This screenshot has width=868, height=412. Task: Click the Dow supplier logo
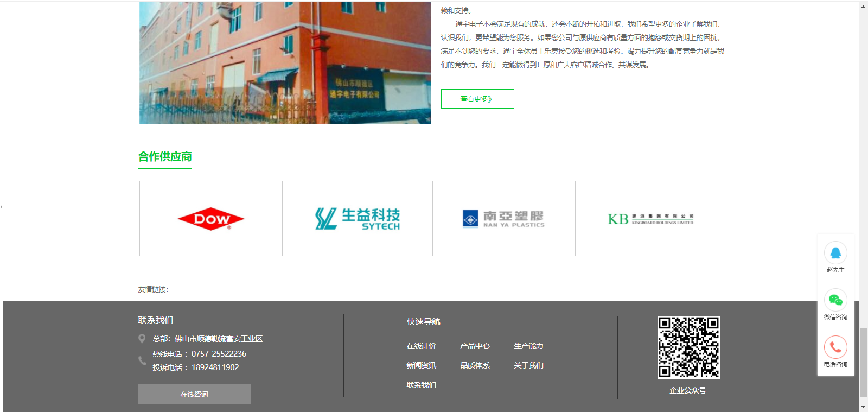coord(211,219)
